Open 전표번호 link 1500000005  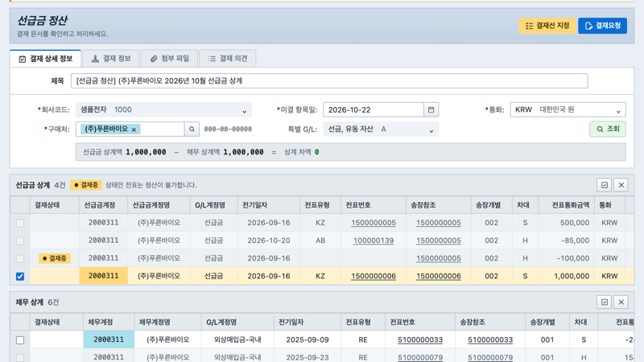374,223
